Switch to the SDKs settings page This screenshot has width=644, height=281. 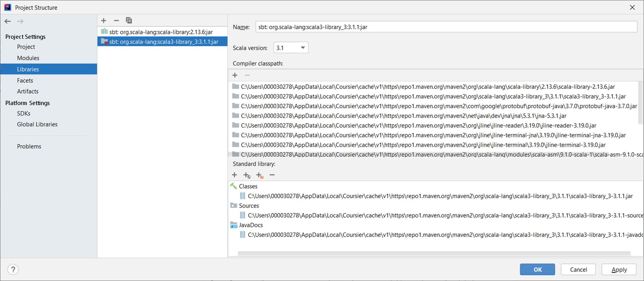24,113
